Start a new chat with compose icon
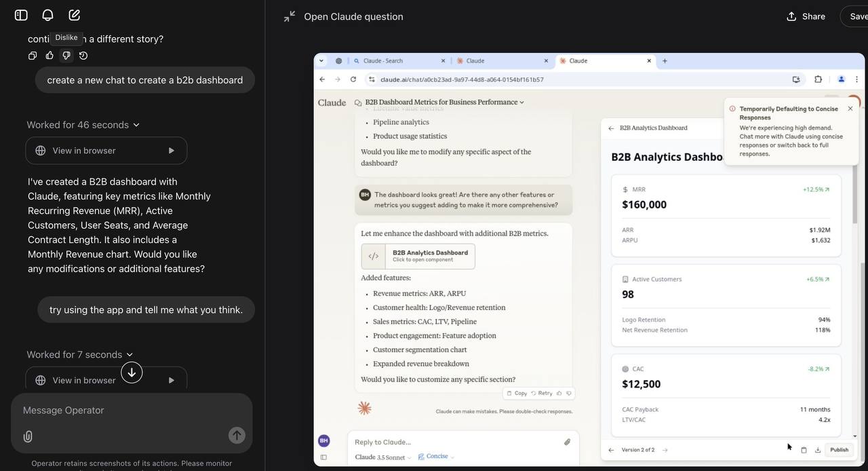 75,15
